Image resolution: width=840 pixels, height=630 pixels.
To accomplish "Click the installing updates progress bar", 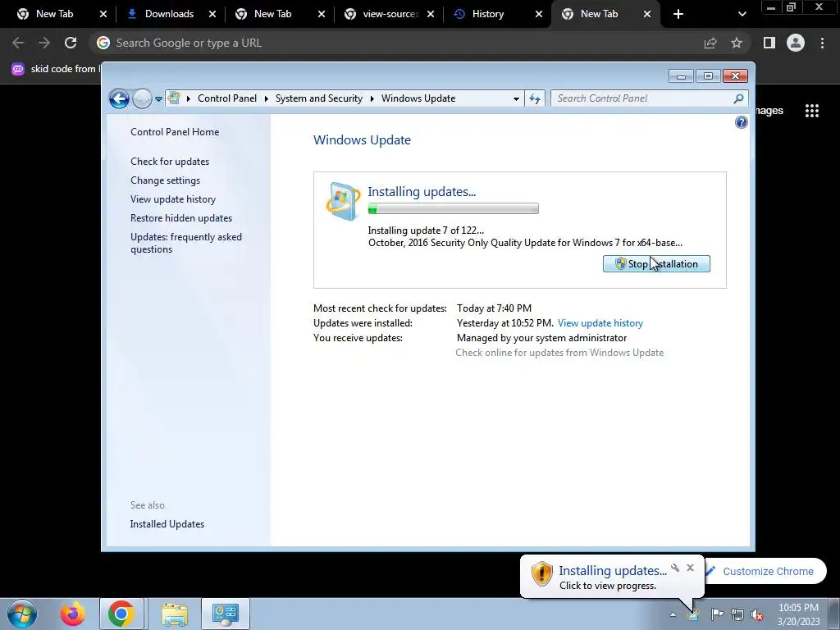I will [x=453, y=209].
